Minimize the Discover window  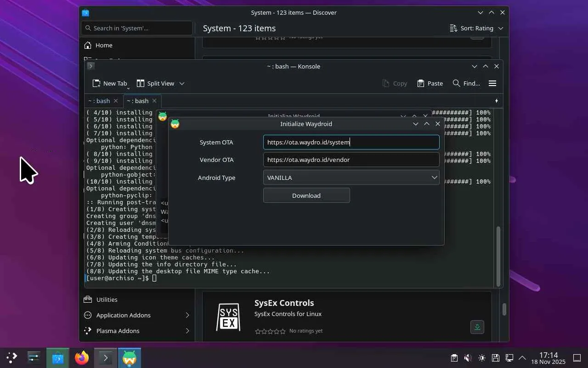tap(481, 13)
